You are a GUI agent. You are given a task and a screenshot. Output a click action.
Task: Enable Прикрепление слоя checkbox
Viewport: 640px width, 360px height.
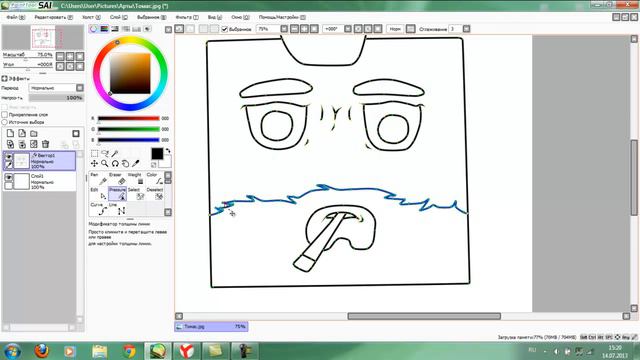tap(5, 115)
